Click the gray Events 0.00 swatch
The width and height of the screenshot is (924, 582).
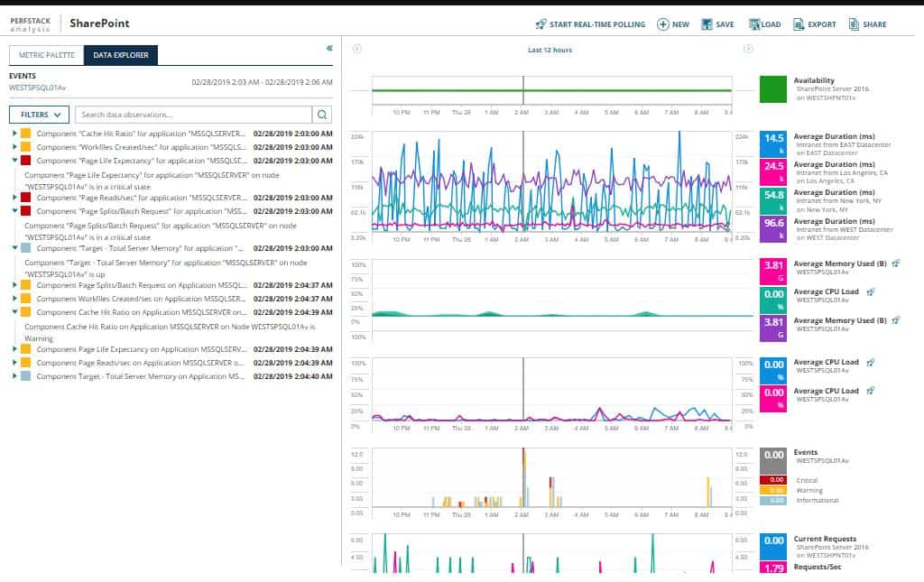tap(772, 460)
